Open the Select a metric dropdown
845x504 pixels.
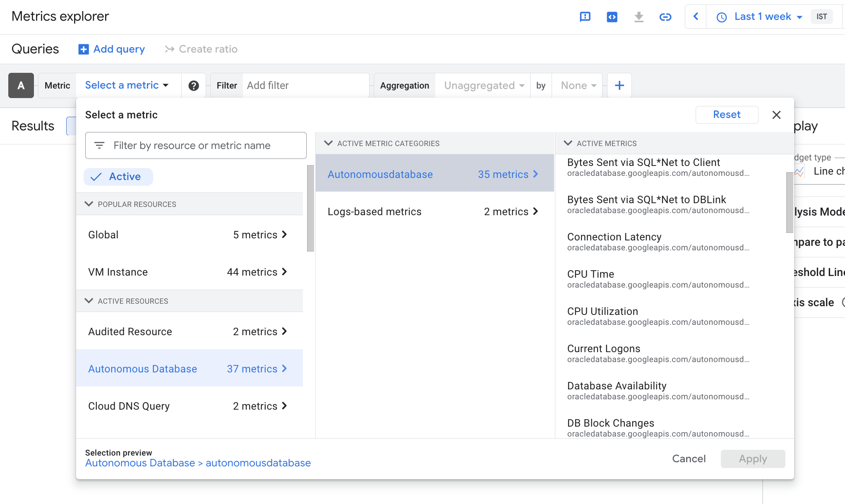point(127,85)
